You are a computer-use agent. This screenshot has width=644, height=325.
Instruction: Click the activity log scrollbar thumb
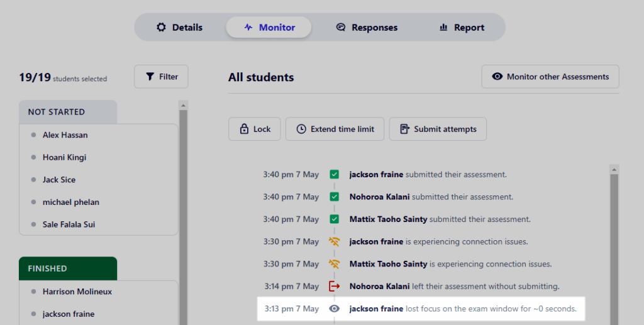tap(614, 250)
